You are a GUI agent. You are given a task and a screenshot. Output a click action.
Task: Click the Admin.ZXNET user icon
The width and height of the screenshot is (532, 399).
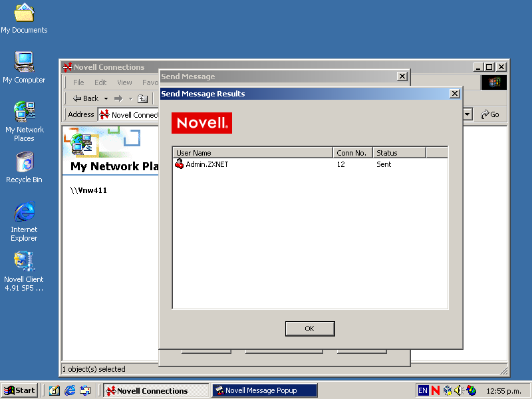[x=179, y=164]
